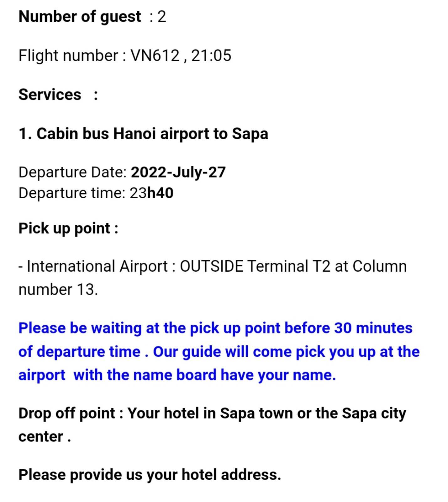The height and width of the screenshot is (502, 448).
Task: Select the Services heading
Action: click(x=50, y=94)
